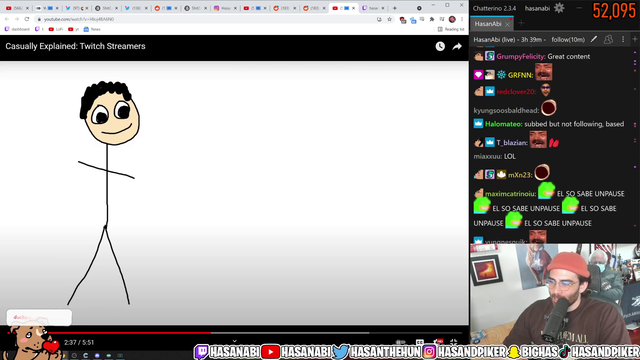The height and width of the screenshot is (360, 640).
Task: Click username GRFNN in chat
Action: [x=520, y=75]
